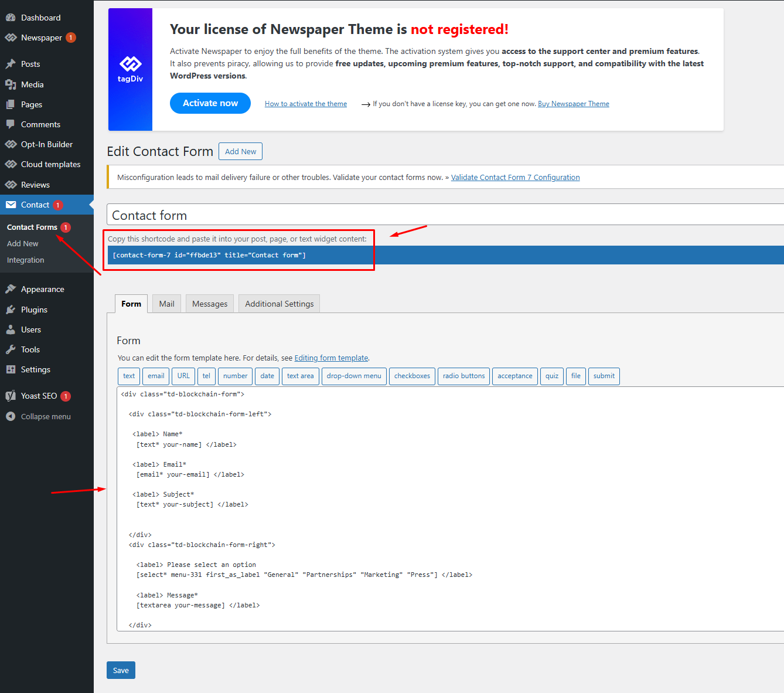Open the Integration submenu entry
This screenshot has height=693, width=784.
25,260
